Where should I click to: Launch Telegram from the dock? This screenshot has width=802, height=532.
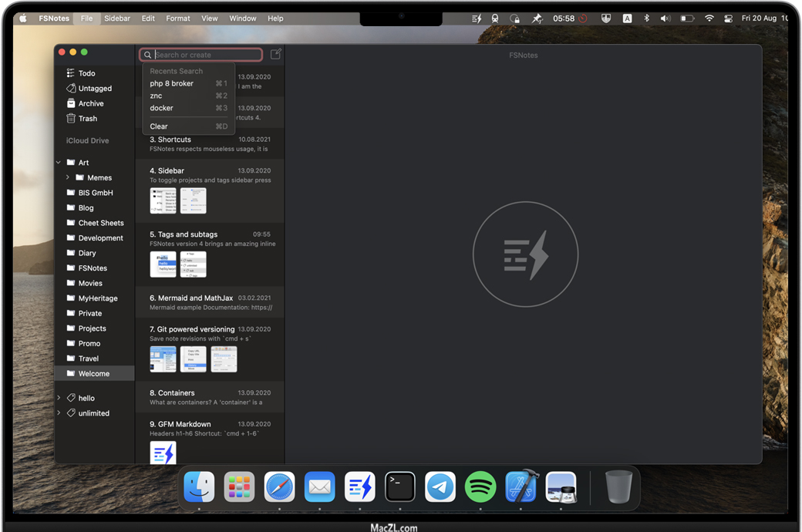point(440,487)
